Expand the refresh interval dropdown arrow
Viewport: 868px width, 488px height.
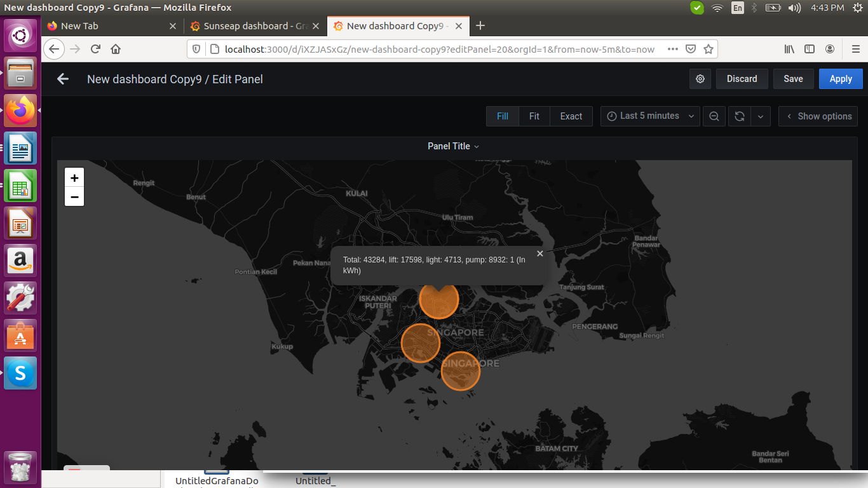click(x=760, y=116)
